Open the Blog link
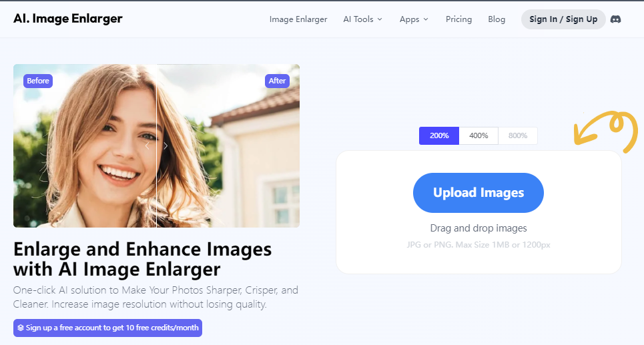Viewport: 644px width, 345px height. click(x=496, y=19)
